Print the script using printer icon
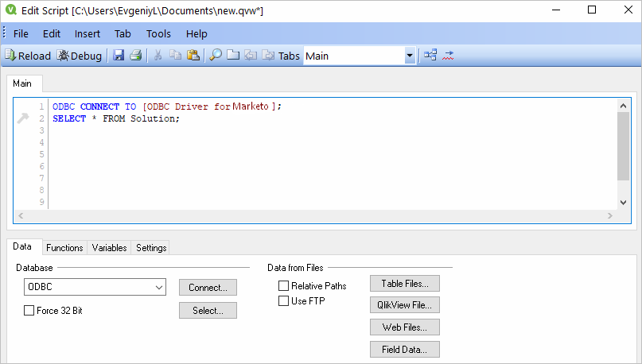 [x=136, y=55]
